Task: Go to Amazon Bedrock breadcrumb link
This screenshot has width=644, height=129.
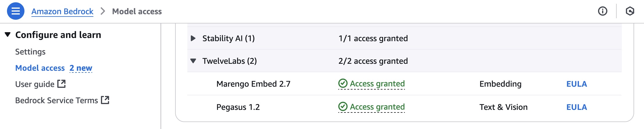Action: (x=62, y=11)
